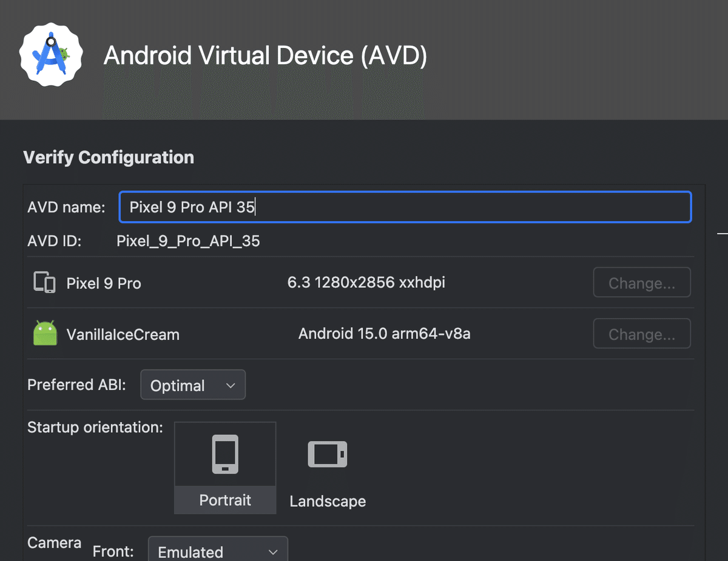The image size is (728, 561).
Task: Click the chevron arrow on the Optimal combo box
Action: (x=230, y=386)
